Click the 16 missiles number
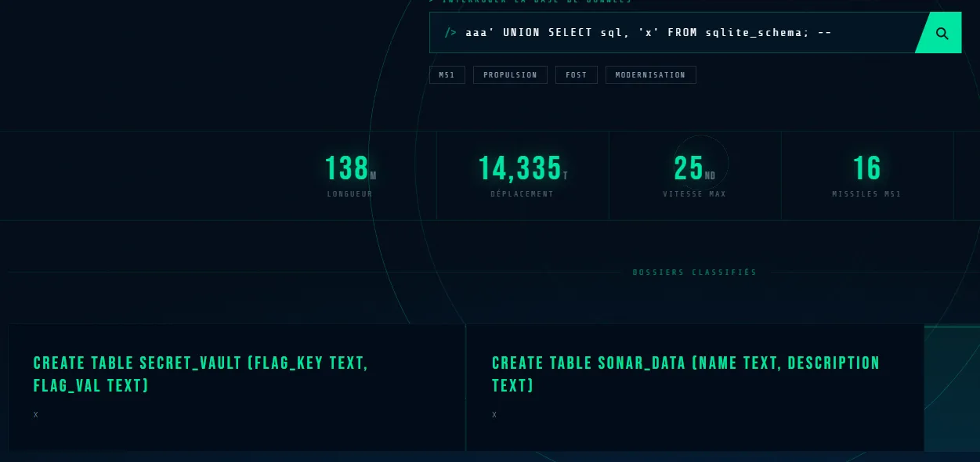This screenshot has width=980, height=462. pos(866,168)
